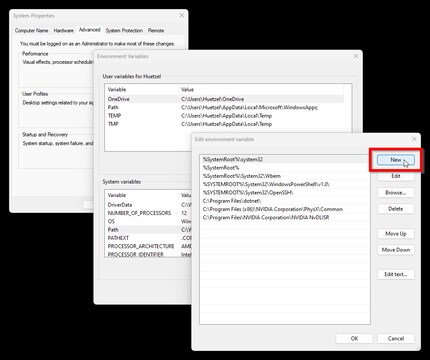430x360 pixels.
Task: Confirm with OK in Edit environment variable dialog
Action: pyautogui.click(x=354, y=338)
